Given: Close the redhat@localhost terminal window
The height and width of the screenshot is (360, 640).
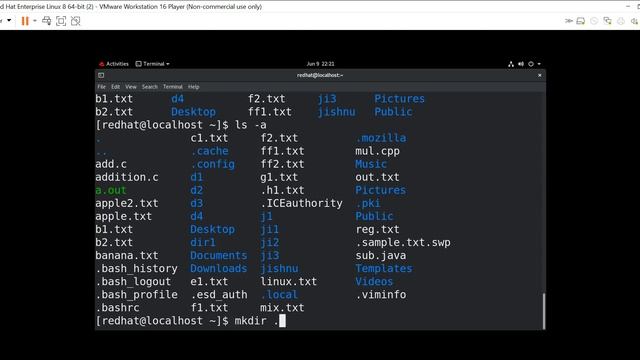Looking at the screenshot, I should (540, 75).
